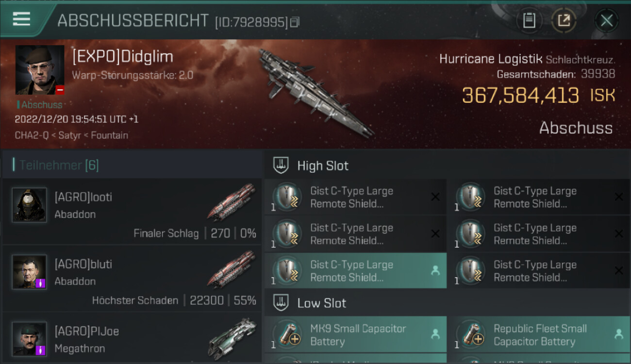Copy the kill report ID
This screenshot has height=364, width=631.
coord(295,22)
